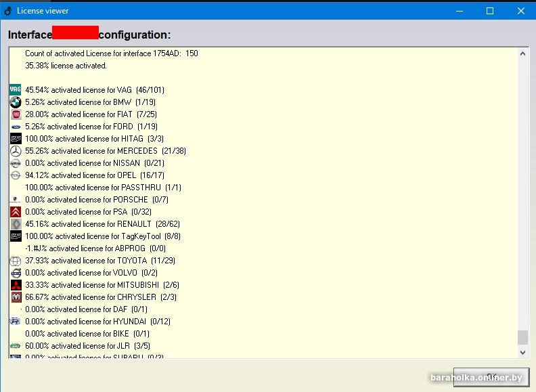Click the CHRYSLER license icon

[16, 297]
